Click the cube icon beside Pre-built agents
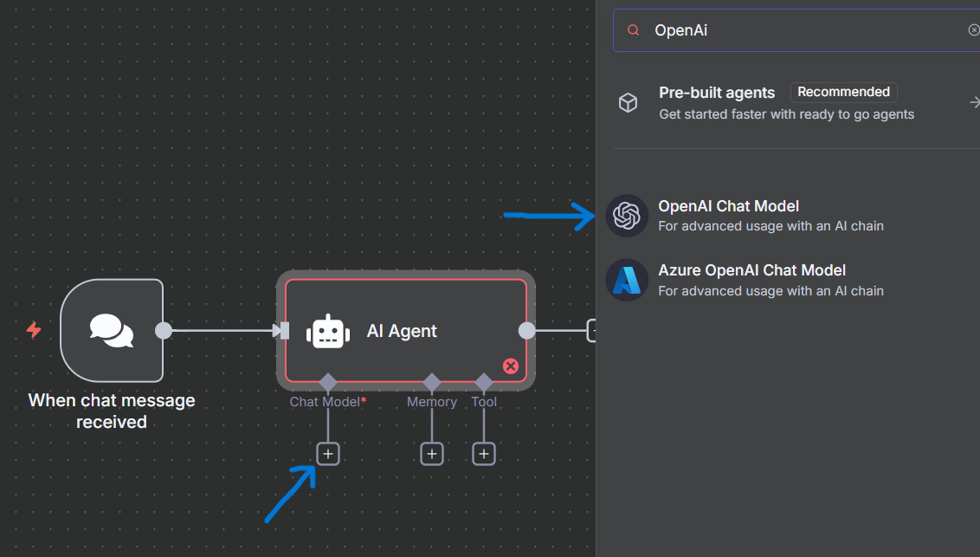This screenshot has width=980, height=557. pos(628,103)
